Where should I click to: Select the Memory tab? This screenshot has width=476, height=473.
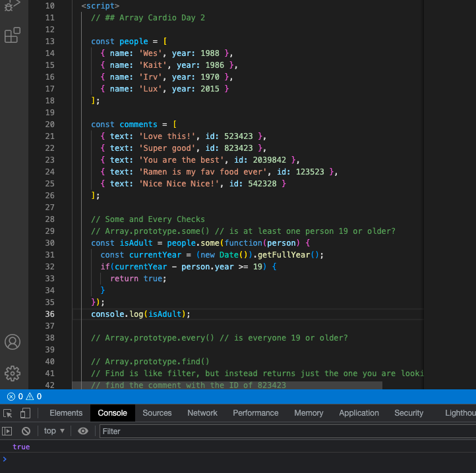(x=309, y=413)
